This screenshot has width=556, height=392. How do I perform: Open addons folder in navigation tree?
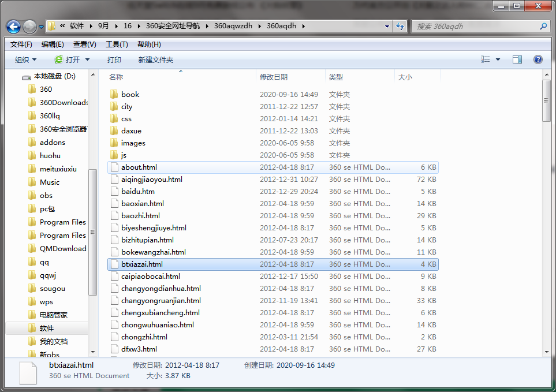coord(53,143)
